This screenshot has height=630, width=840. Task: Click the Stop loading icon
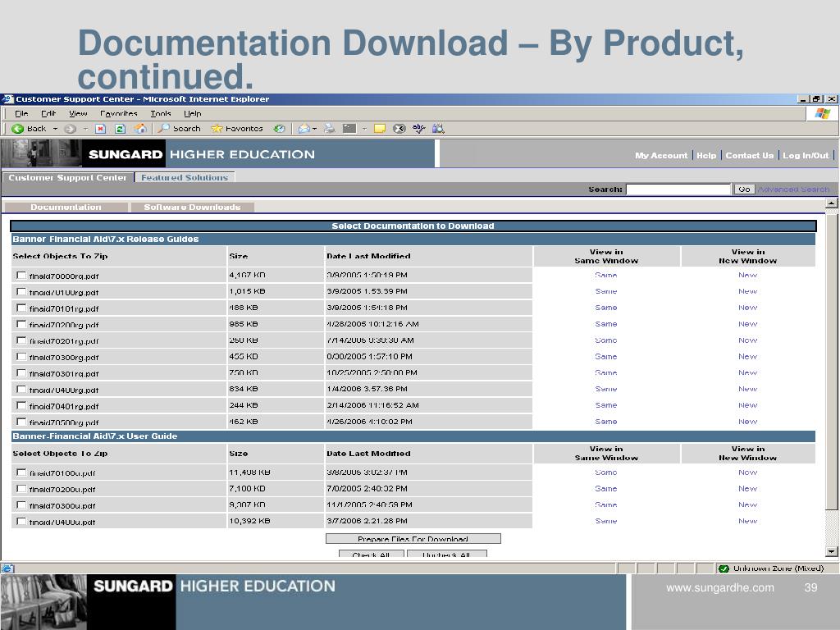[100, 129]
